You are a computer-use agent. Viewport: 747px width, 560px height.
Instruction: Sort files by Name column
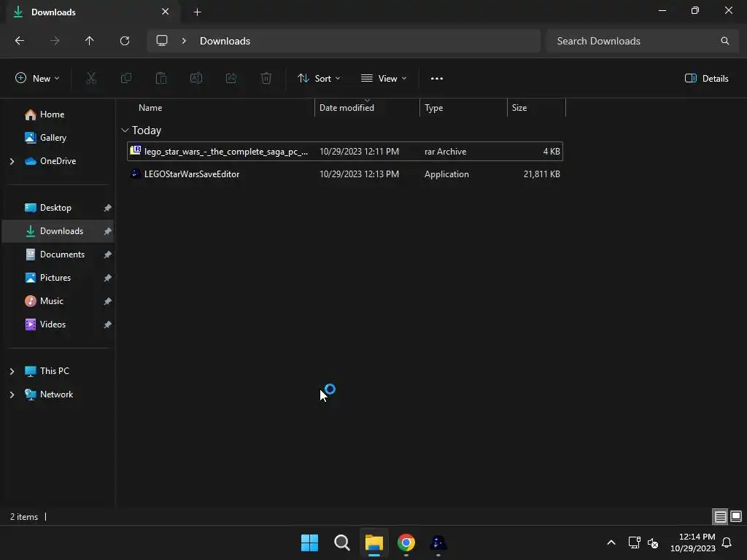pyautogui.click(x=150, y=108)
